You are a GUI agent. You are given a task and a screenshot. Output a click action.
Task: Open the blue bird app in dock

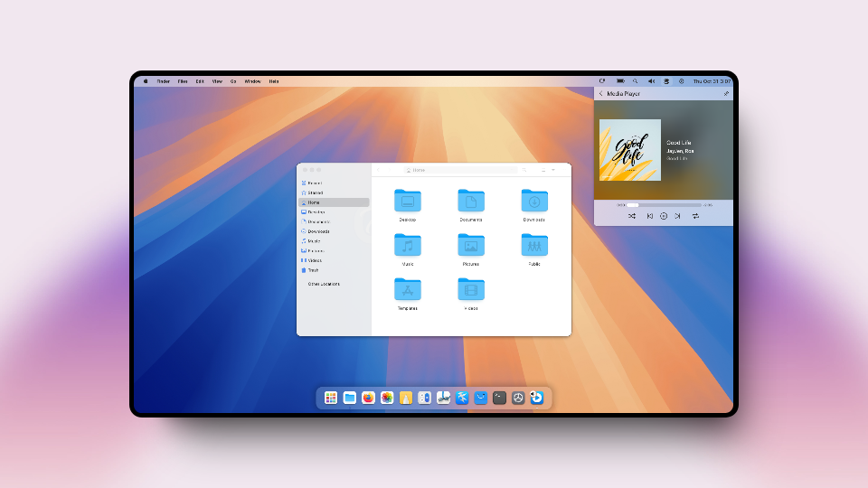[462, 398]
